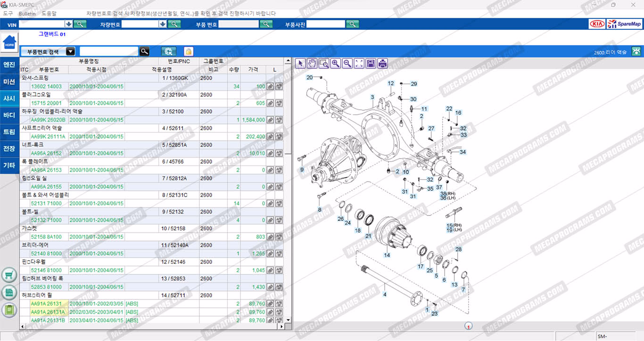Open the VIN dropdown arrow
Image resolution: width=644 pixels, height=341 pixels.
coord(69,24)
